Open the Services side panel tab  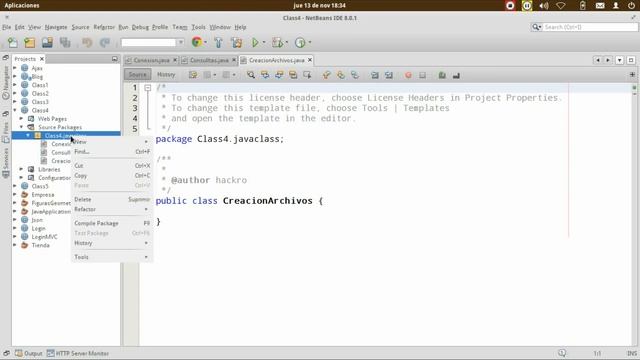(x=6, y=163)
